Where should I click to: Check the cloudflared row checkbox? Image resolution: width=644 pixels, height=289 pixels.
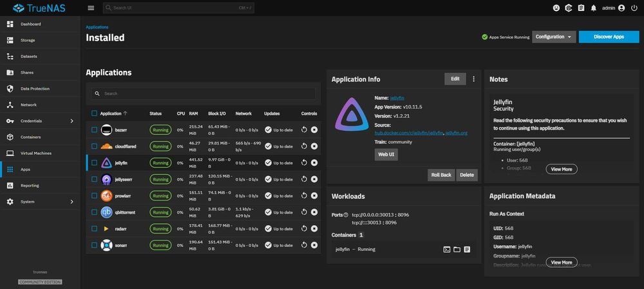[x=95, y=146]
